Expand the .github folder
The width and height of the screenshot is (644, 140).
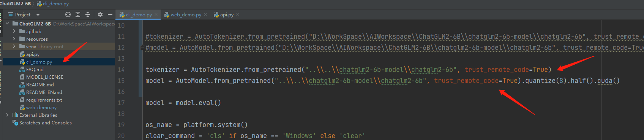pos(14,31)
